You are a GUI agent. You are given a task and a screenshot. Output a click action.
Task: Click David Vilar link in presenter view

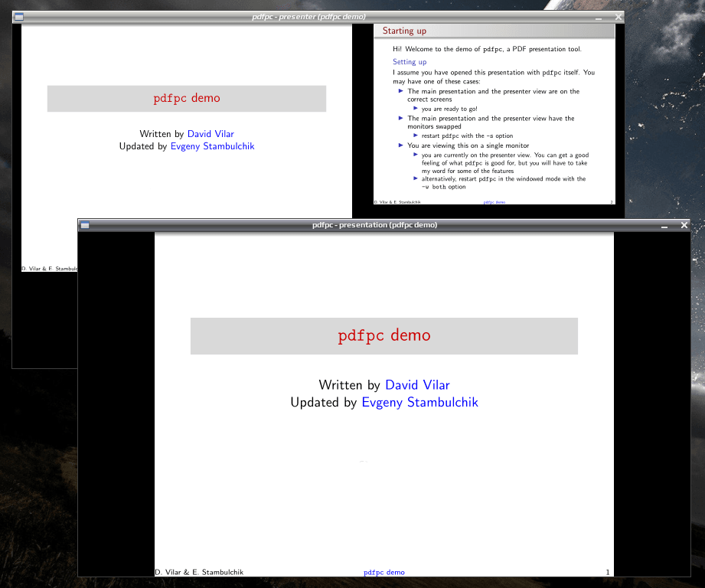pyautogui.click(x=211, y=134)
